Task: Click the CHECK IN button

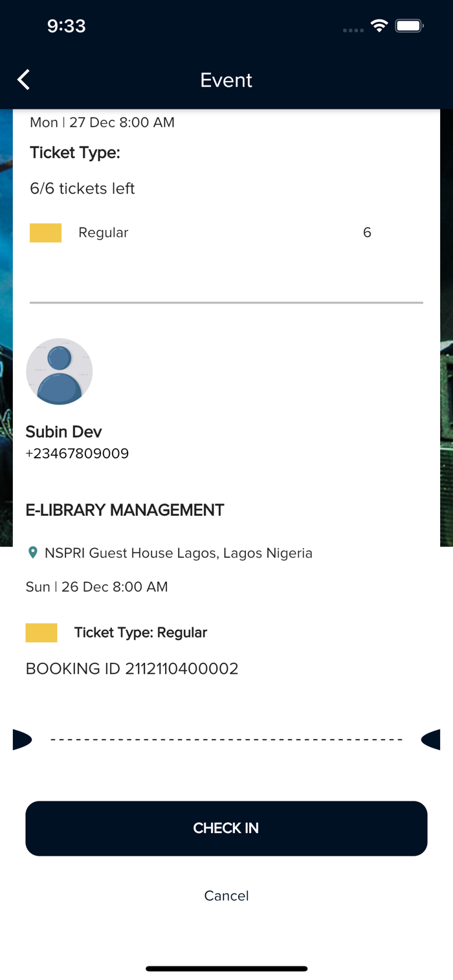Action: [x=226, y=829]
